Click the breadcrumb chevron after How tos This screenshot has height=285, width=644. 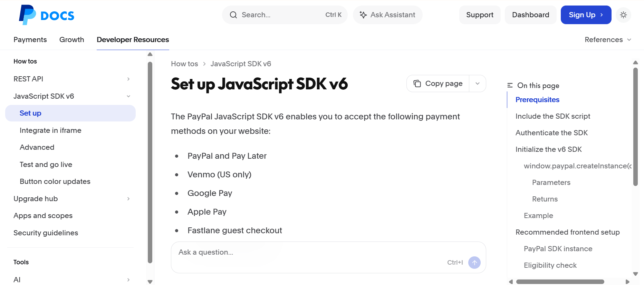pos(204,64)
